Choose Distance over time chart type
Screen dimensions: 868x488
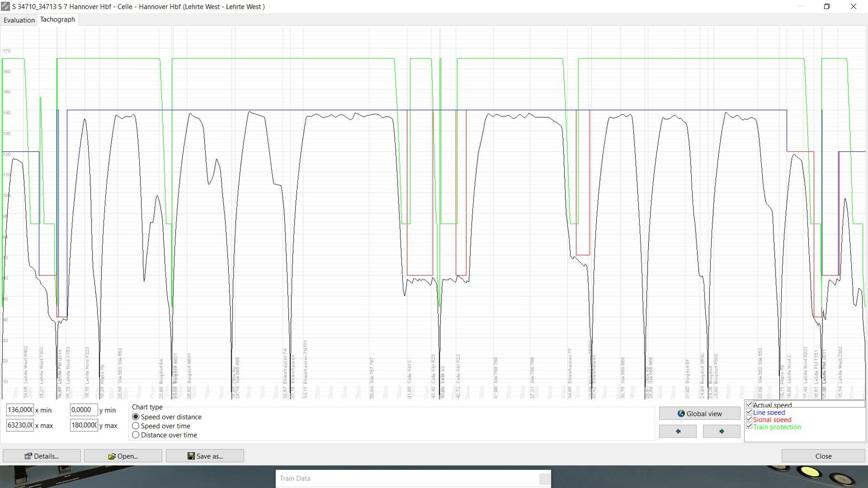135,435
